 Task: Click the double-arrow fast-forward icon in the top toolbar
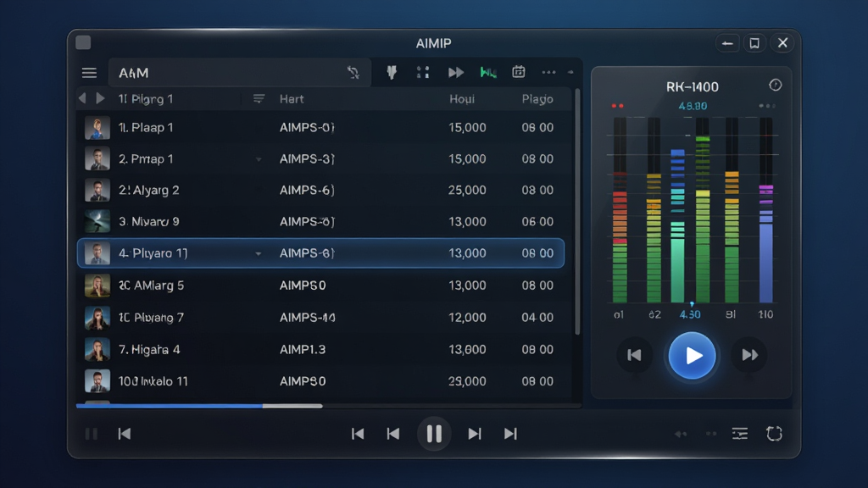point(455,73)
